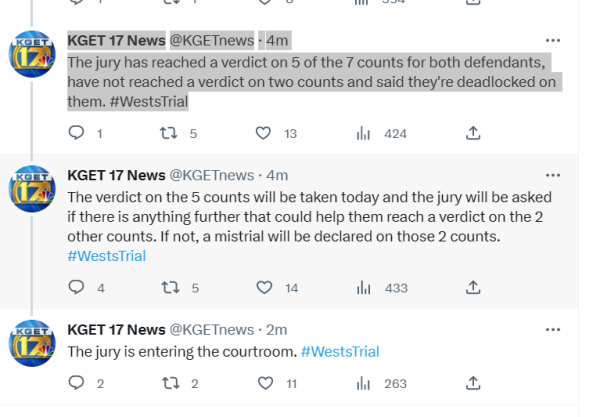The image size is (600, 417).
Task: View analytics for the tweet with 433 views
Action: (x=364, y=288)
